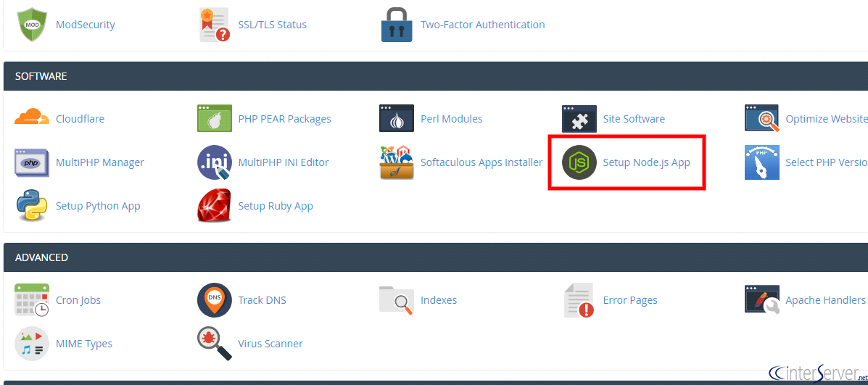Image resolution: width=868 pixels, height=385 pixels.
Task: Open the ModSecurity shield icon
Action: point(33,25)
